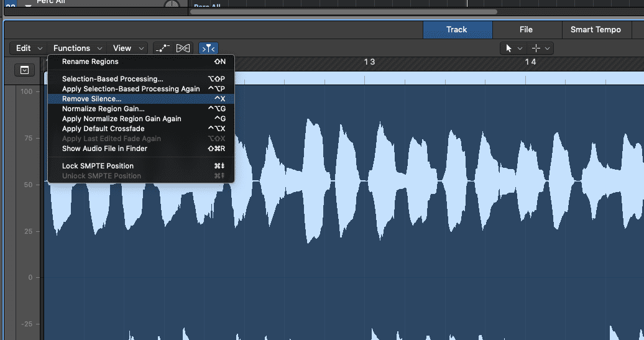Switch to the File tab
The height and width of the screenshot is (340, 644).
click(x=527, y=29)
